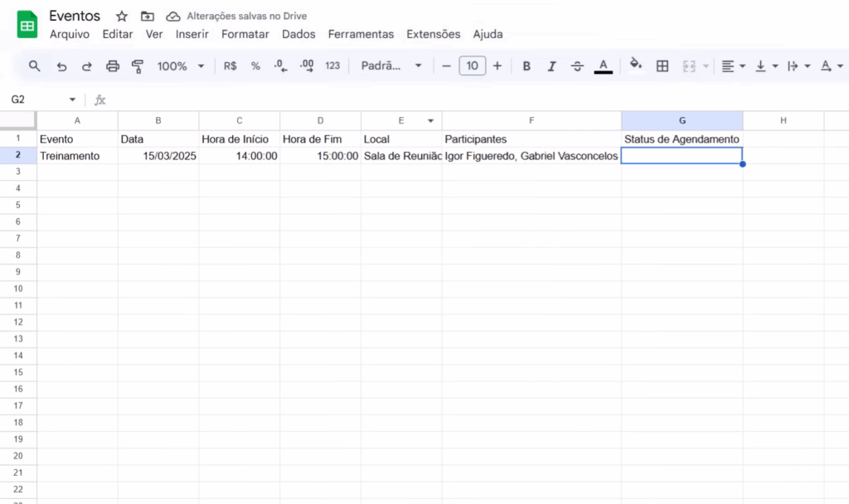Open the Ferramentas menu
The height and width of the screenshot is (504, 849).
point(361,34)
